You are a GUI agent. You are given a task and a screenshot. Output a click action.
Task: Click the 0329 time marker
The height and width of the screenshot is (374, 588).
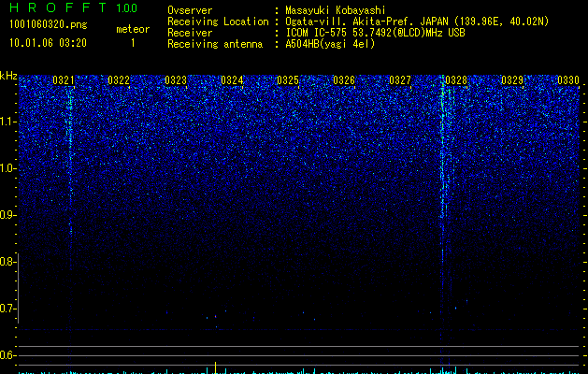[x=512, y=80]
